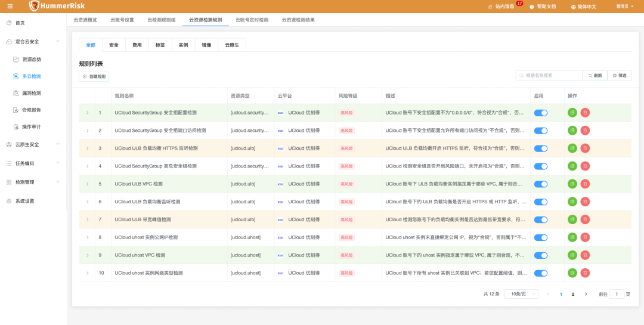The height and width of the screenshot is (325, 644).
Task: Delete rule 8 实例公网IP检测 red icon
Action: [586, 237]
